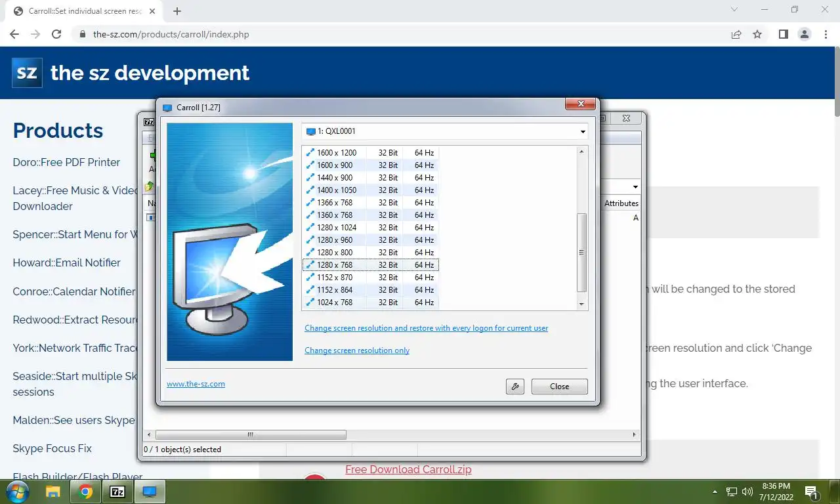Image resolution: width=840 pixels, height=504 pixels.
Task: Select the 1280 x 800 resolution row
Action: click(370, 253)
